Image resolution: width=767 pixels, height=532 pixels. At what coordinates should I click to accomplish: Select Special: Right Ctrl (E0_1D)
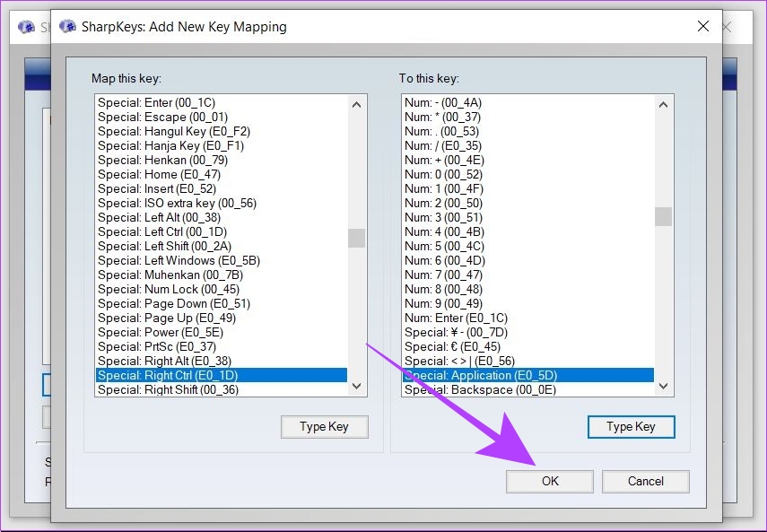221,375
